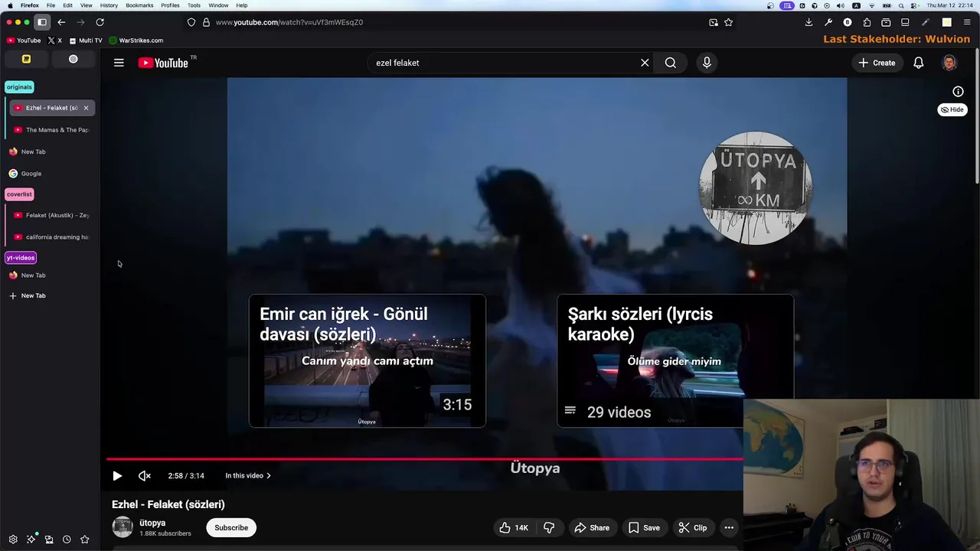This screenshot has height=551, width=980.
Task: Click the yellow note toolbar square
Action: click(x=946, y=22)
